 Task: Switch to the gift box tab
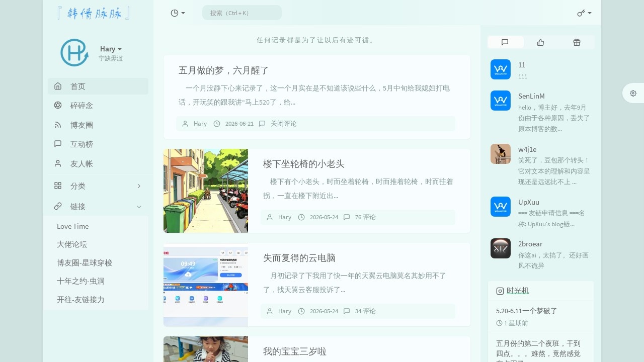(577, 42)
